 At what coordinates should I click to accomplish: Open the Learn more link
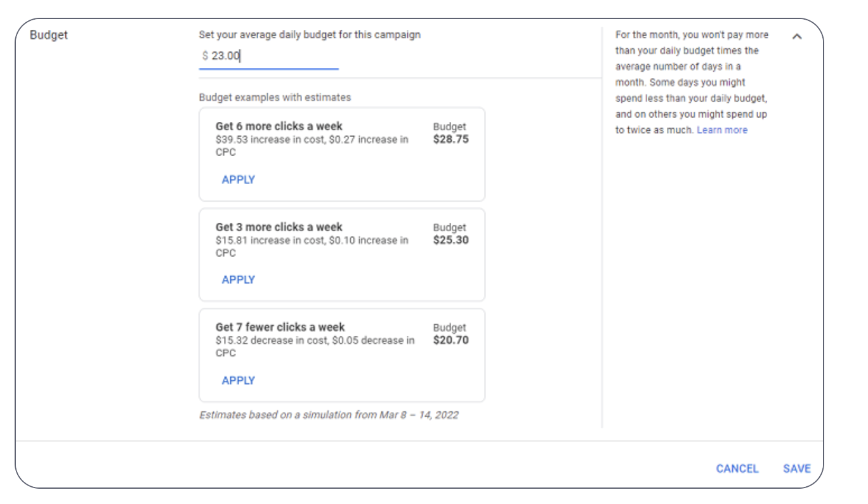[722, 130]
